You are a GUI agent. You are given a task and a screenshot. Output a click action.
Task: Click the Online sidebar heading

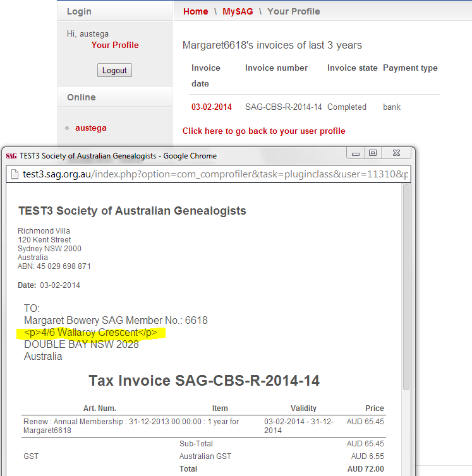[82, 97]
